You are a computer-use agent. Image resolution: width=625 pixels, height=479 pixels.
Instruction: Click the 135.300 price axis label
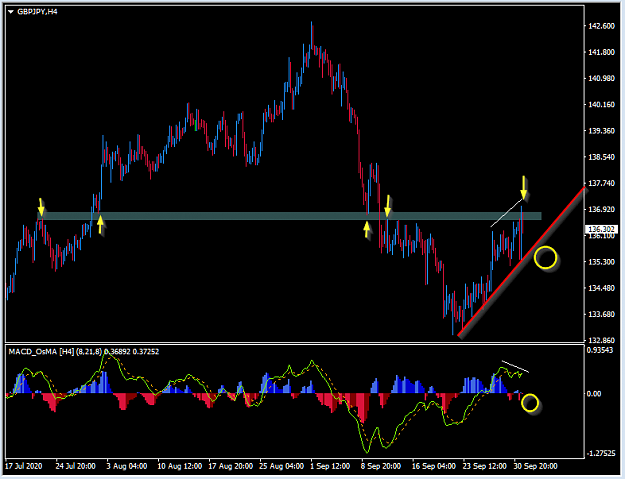(601, 262)
